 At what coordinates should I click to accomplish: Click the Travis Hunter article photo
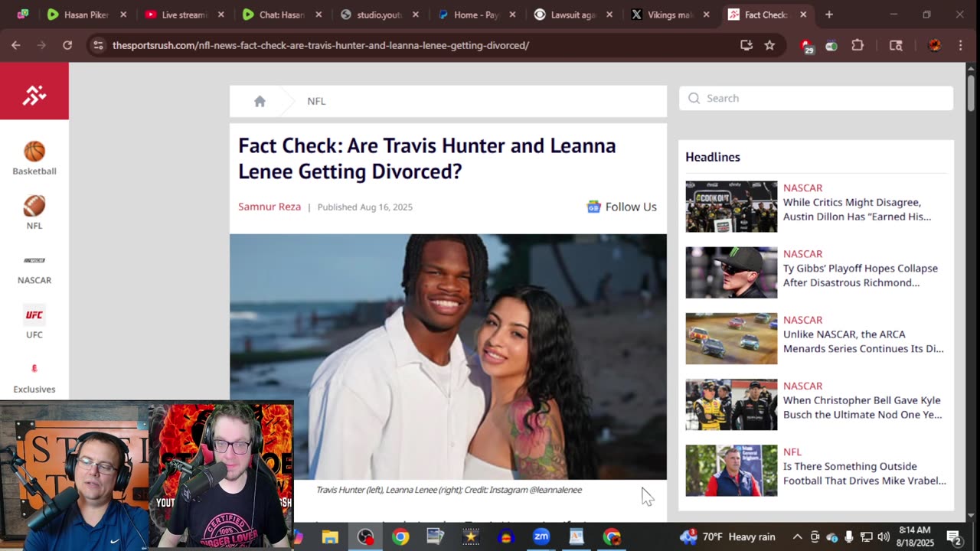448,357
